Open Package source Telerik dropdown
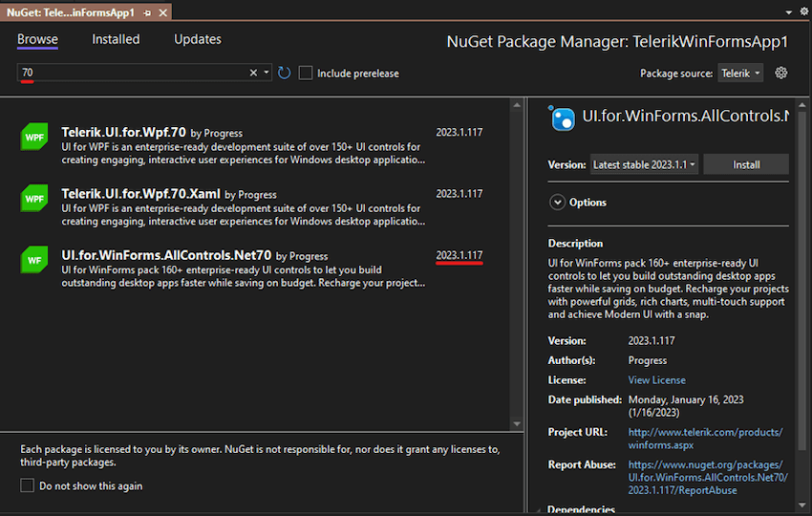This screenshot has height=516, width=812. click(740, 73)
